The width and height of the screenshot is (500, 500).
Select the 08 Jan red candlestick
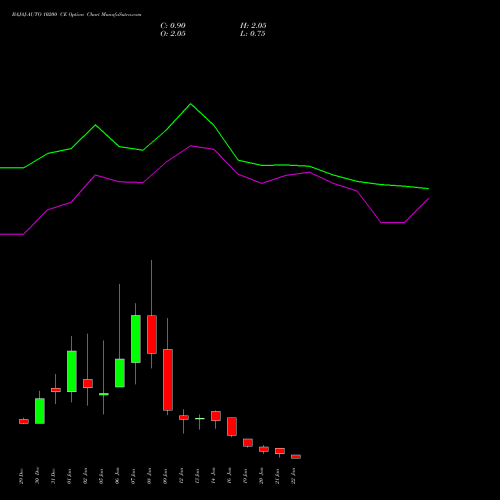coord(152,334)
